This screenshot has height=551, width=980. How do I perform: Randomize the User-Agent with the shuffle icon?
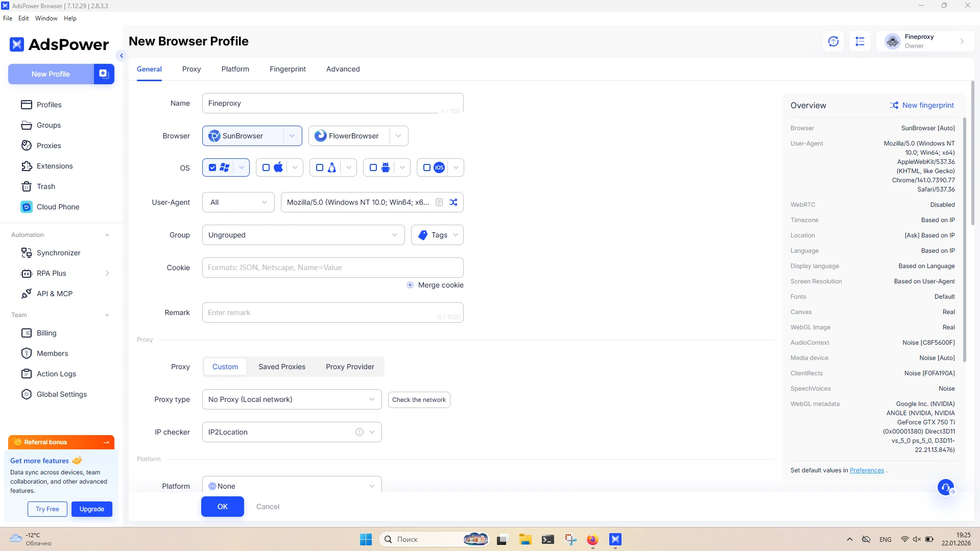tap(453, 202)
